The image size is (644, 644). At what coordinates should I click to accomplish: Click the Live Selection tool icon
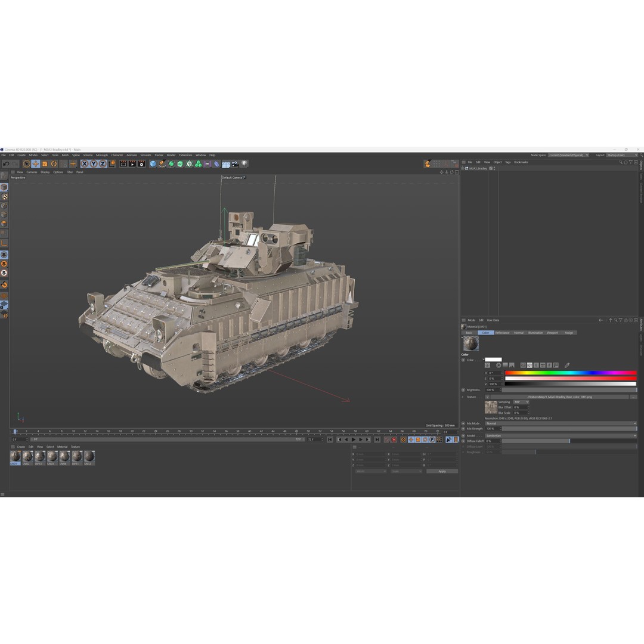tap(26, 163)
